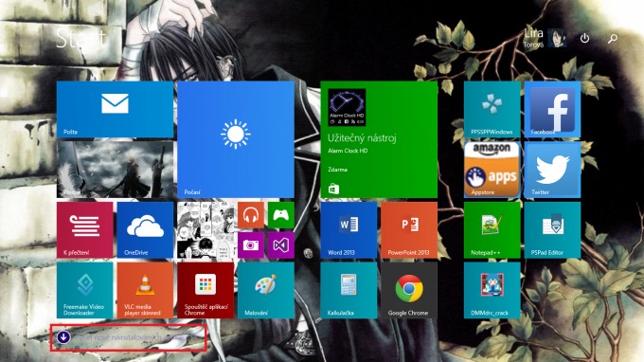Launch the DMMdrc_crack tile

click(x=492, y=290)
